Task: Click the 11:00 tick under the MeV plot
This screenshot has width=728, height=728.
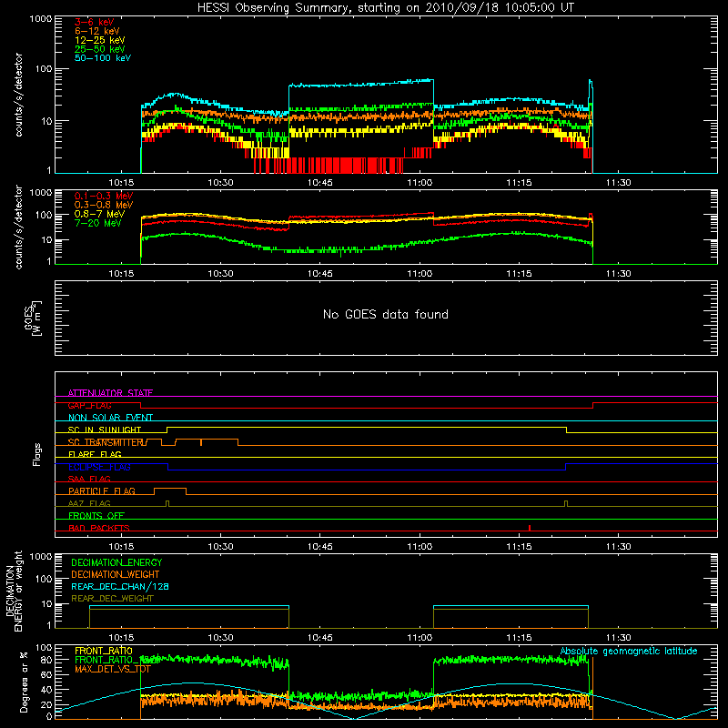Action: (x=420, y=274)
